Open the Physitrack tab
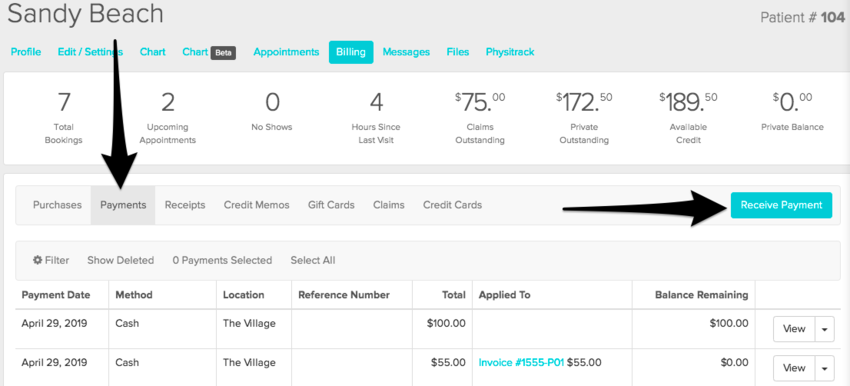Image resolution: width=850 pixels, height=386 pixels. [x=510, y=52]
